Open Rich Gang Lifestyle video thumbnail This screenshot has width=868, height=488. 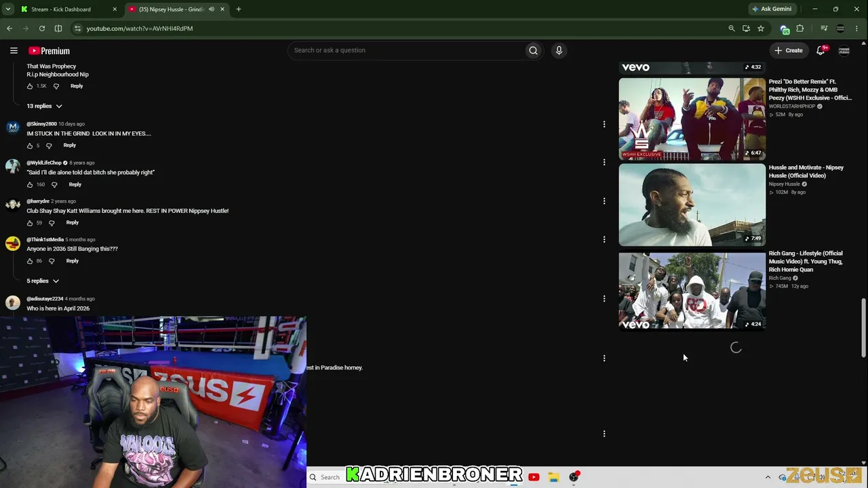tap(692, 291)
